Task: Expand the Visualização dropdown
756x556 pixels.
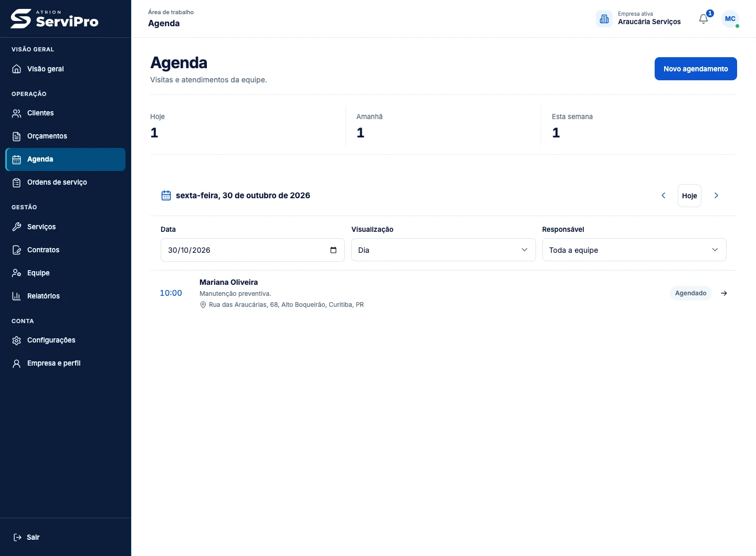Action: (443, 250)
